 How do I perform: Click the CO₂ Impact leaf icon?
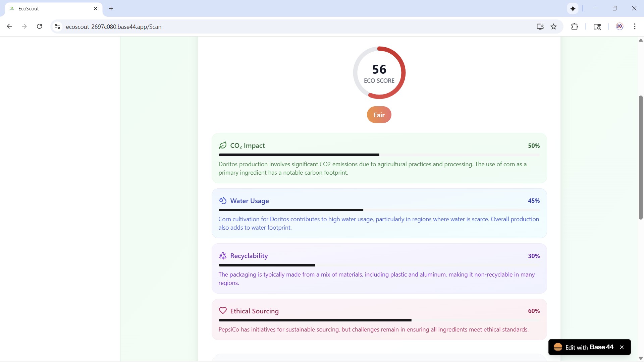coord(223,145)
